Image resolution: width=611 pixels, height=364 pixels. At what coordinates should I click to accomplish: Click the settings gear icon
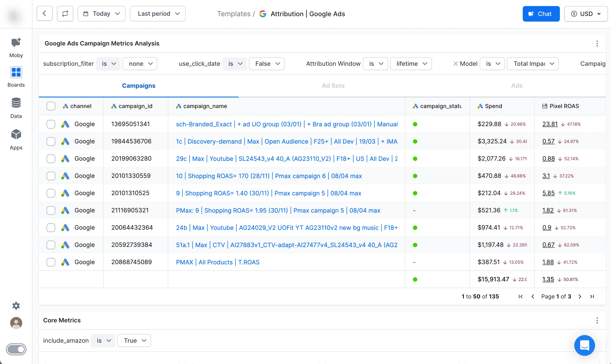[16, 306]
